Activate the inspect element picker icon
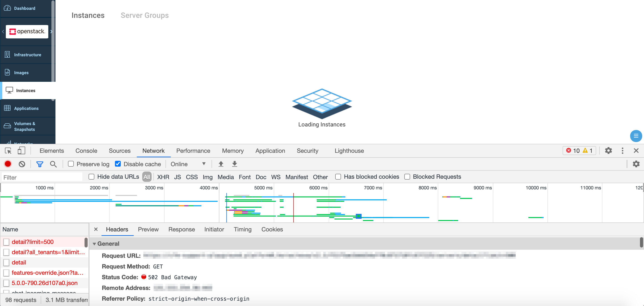The image size is (644, 306). pyautogui.click(x=8, y=151)
